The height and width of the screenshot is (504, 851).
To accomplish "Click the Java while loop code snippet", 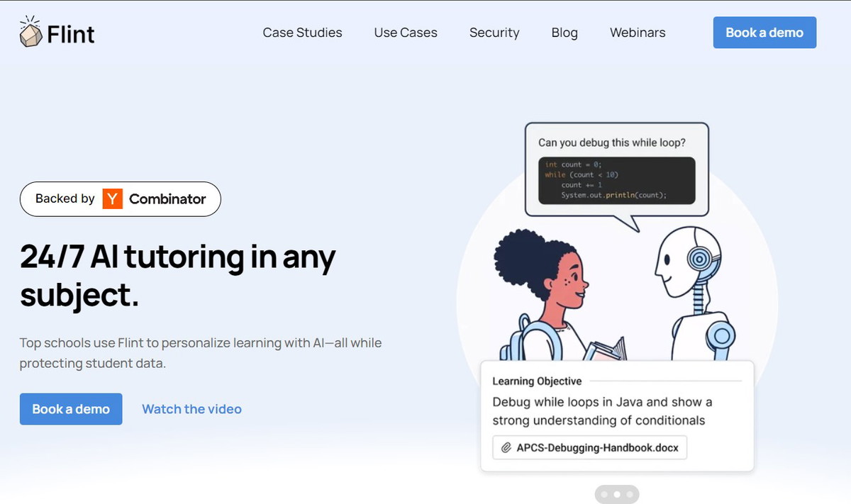I will coord(616,180).
